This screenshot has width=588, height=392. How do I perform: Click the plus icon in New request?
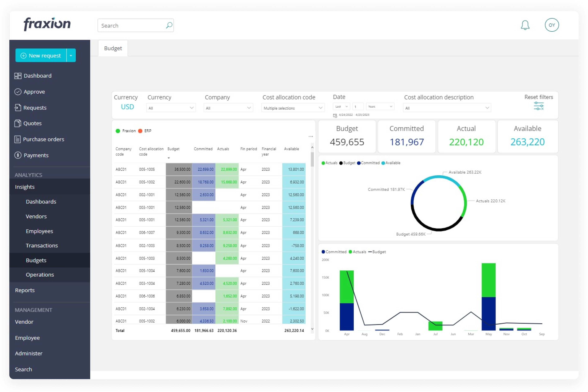23,56
